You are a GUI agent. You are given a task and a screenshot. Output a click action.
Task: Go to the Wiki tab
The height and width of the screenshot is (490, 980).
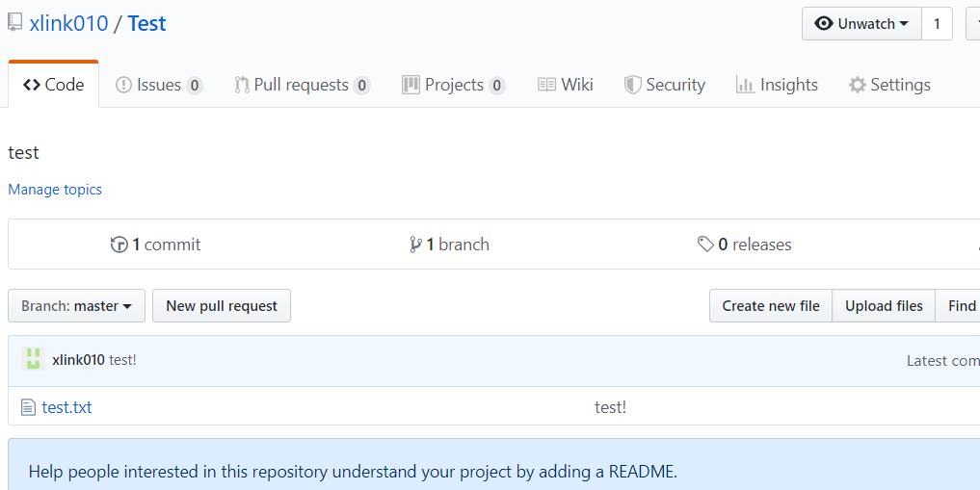(566, 85)
